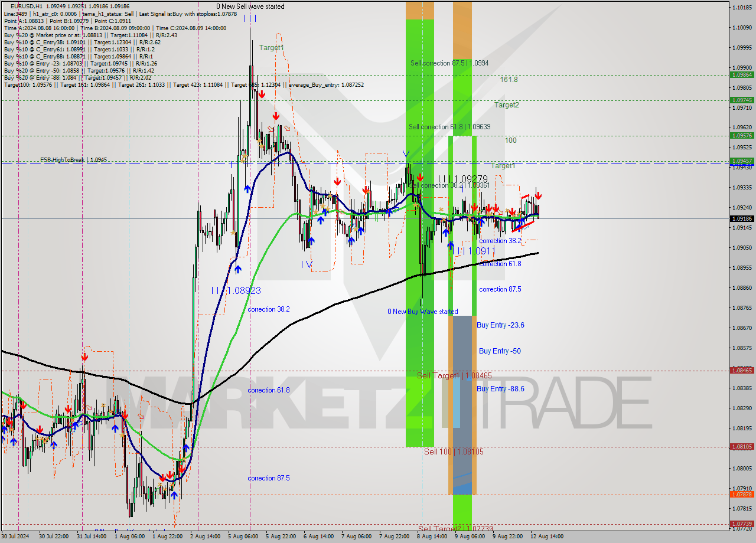Click the 'Buy %10 @ Entry -23: 1.08703' line
756x543 pixels.
pos(80,63)
